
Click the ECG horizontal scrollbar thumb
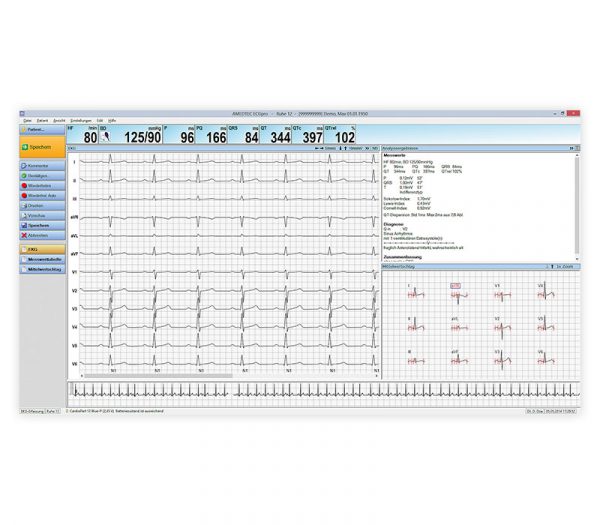click(158, 376)
